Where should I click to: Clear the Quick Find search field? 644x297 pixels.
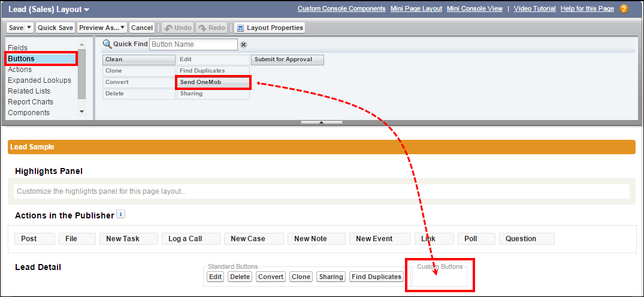click(x=244, y=44)
